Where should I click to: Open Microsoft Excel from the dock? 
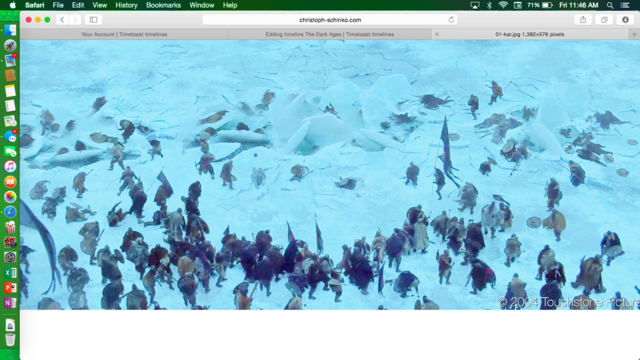(x=10, y=272)
